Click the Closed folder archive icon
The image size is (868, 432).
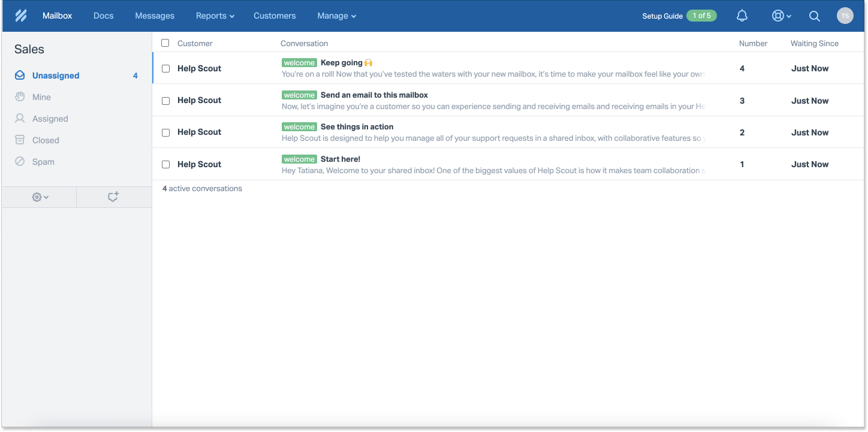tap(20, 140)
